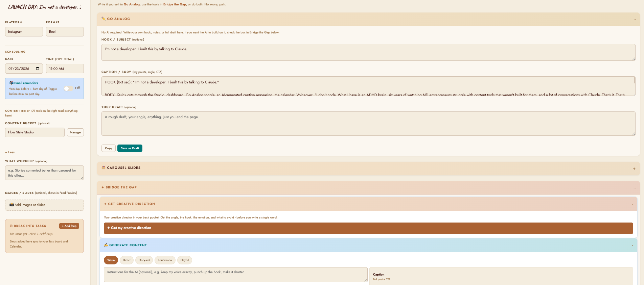Open the date picker calendar icon
The image size is (644, 285).
click(x=38, y=69)
